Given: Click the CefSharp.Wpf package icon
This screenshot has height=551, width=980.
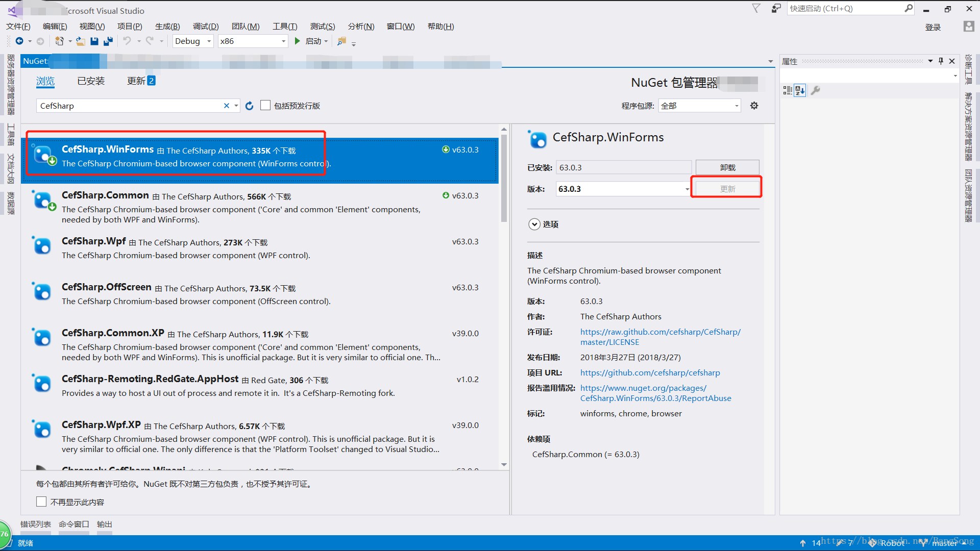Looking at the screenshot, I should pos(41,245).
